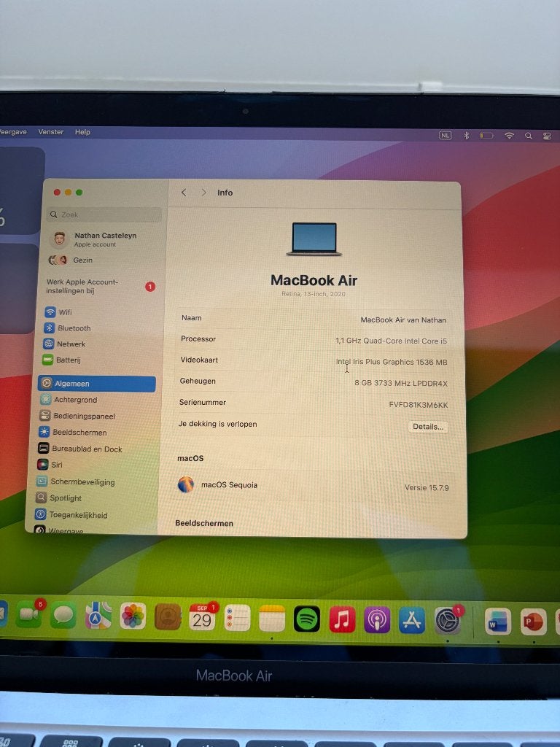Screen dimensions: 560x747
Task: Click Versie 15.7.9 text
Action: 427,488
